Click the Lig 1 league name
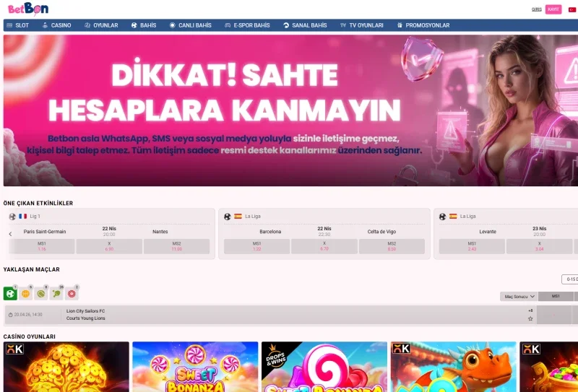The height and width of the screenshot is (392, 578). pyautogui.click(x=35, y=217)
